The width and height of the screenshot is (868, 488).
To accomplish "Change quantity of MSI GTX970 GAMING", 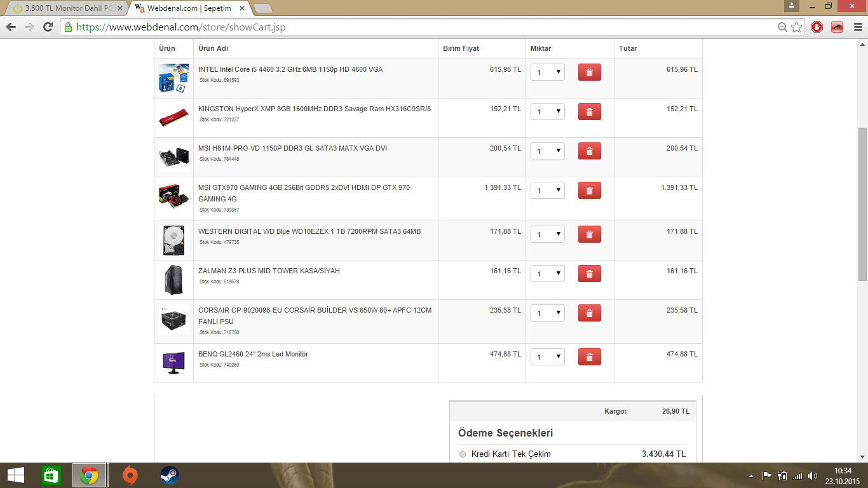I will coord(548,191).
